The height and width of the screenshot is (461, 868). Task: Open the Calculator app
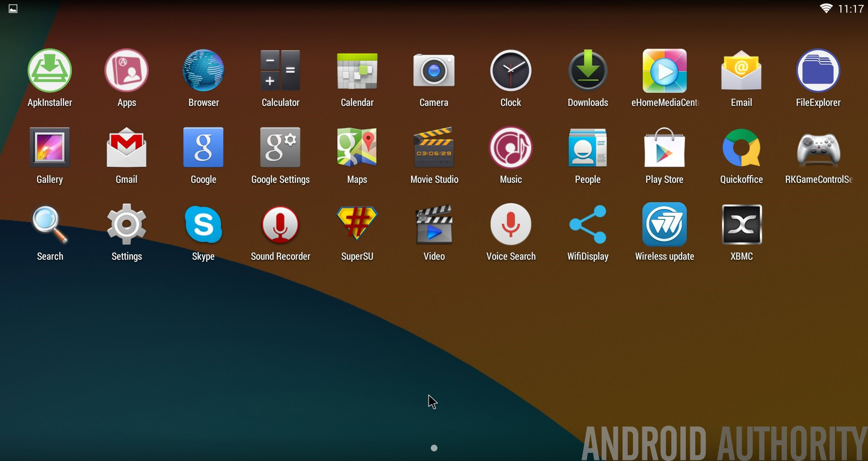pyautogui.click(x=280, y=71)
